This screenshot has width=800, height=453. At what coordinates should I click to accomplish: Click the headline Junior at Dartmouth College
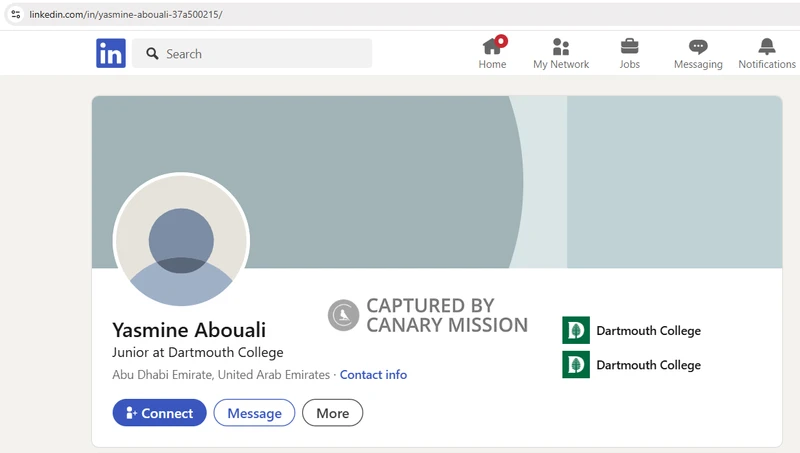coord(197,353)
